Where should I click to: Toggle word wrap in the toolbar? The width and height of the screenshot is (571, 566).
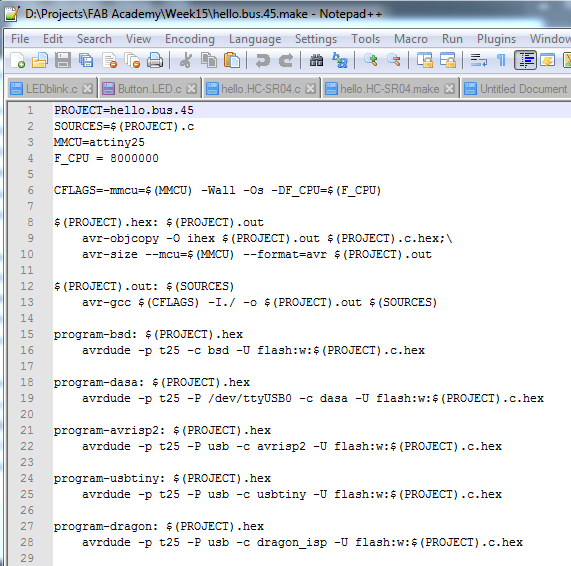pos(479,60)
